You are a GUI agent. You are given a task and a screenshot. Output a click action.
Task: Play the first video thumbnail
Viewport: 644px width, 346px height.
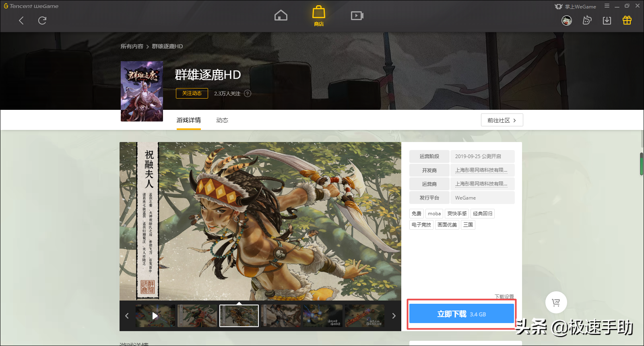click(155, 316)
